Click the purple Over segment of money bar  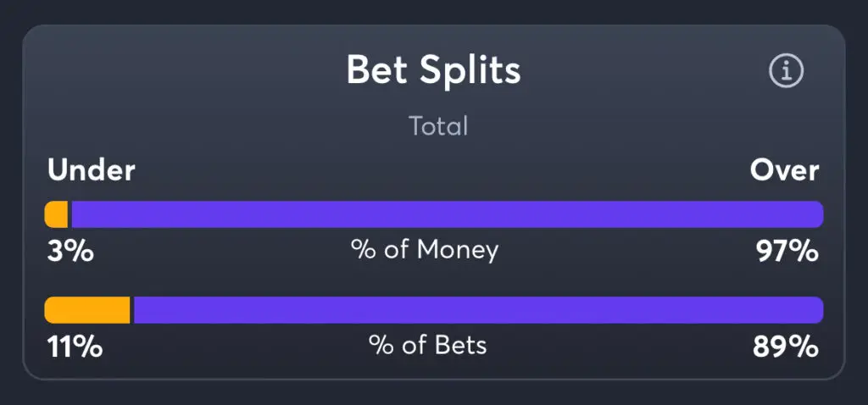click(x=448, y=214)
